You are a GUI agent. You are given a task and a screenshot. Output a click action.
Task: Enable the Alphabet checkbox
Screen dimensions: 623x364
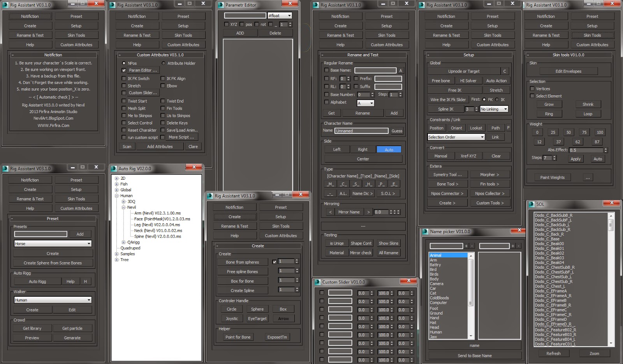[x=326, y=102]
